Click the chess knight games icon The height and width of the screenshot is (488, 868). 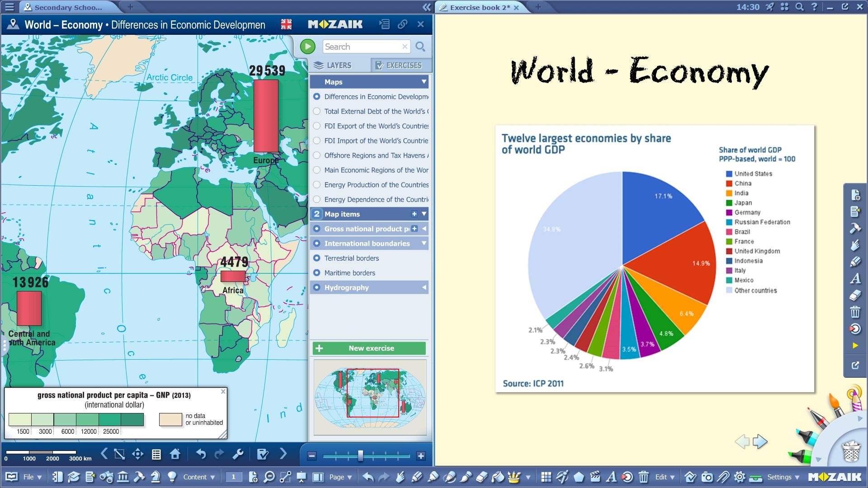[x=155, y=477]
